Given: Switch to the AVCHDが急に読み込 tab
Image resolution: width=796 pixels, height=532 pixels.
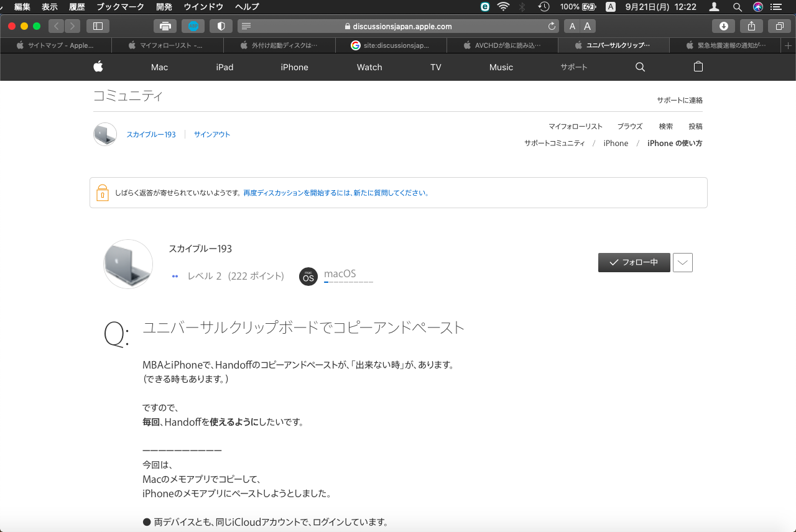Looking at the screenshot, I should click(x=502, y=45).
